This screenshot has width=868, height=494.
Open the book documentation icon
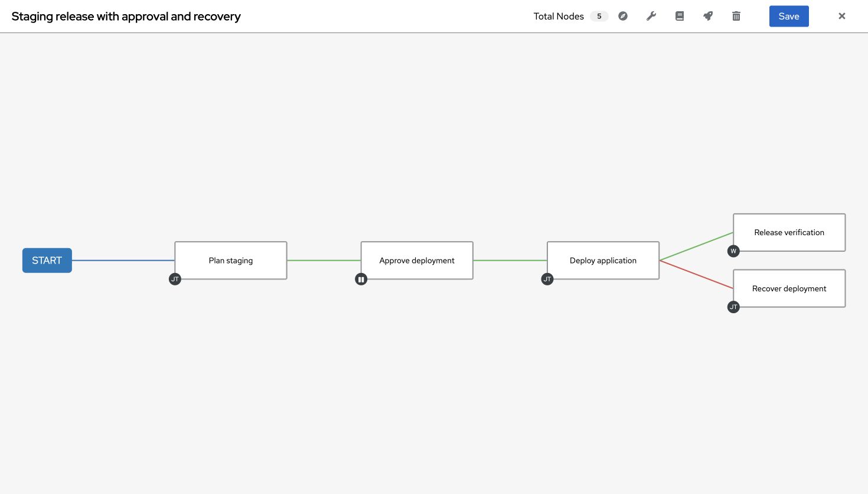[680, 16]
